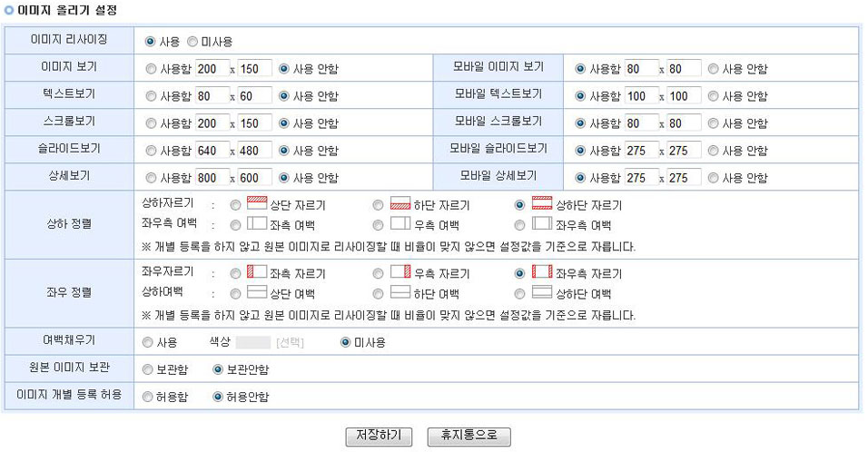Choose 보관함 for 원본 이미지 보관
Viewport: 868px width, 452px height.
149,369
